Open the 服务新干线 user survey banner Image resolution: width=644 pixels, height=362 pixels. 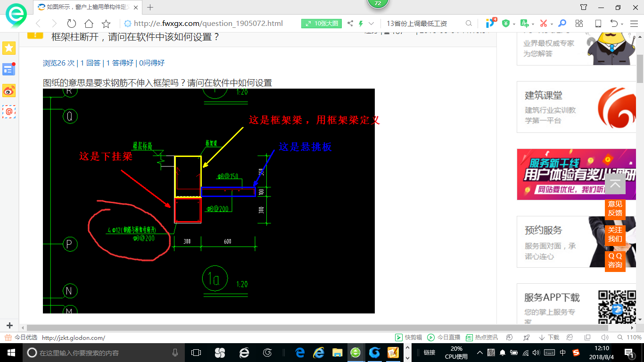[576, 174]
